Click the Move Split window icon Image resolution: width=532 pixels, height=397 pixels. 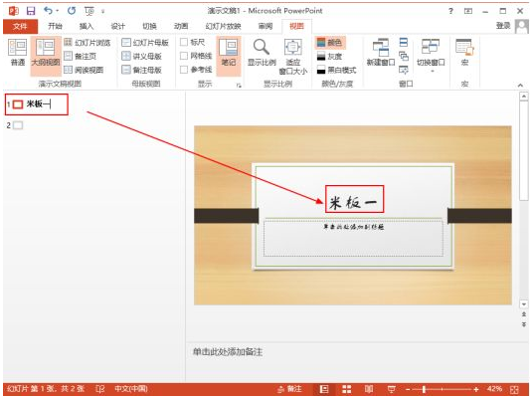click(404, 70)
